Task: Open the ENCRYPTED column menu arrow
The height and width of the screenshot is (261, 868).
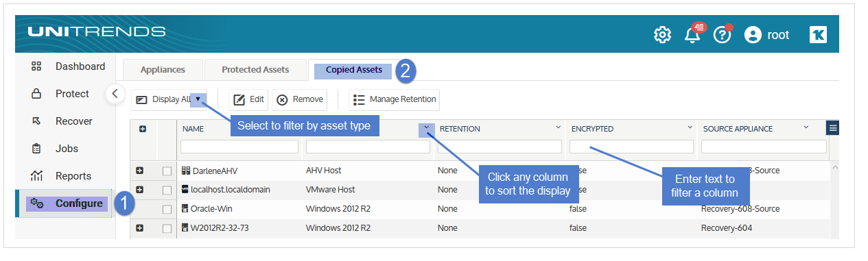Action: (690, 128)
